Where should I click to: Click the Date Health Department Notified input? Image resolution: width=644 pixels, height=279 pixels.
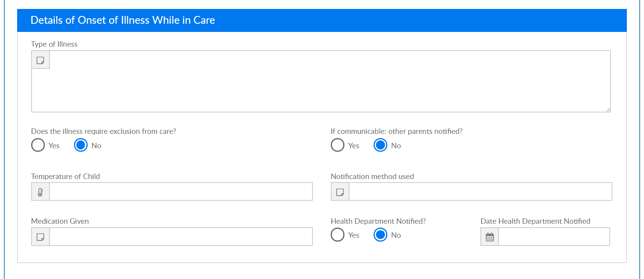tap(554, 237)
